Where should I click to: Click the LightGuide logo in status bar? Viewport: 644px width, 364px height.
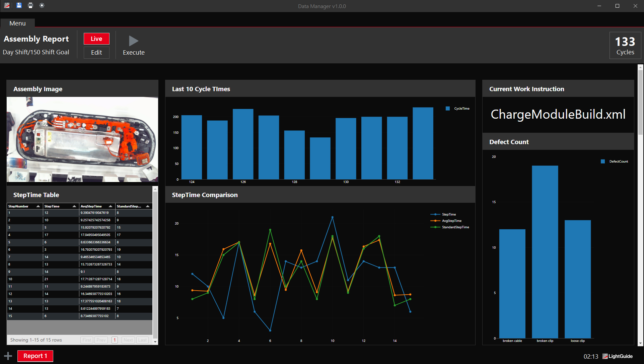(x=618, y=356)
